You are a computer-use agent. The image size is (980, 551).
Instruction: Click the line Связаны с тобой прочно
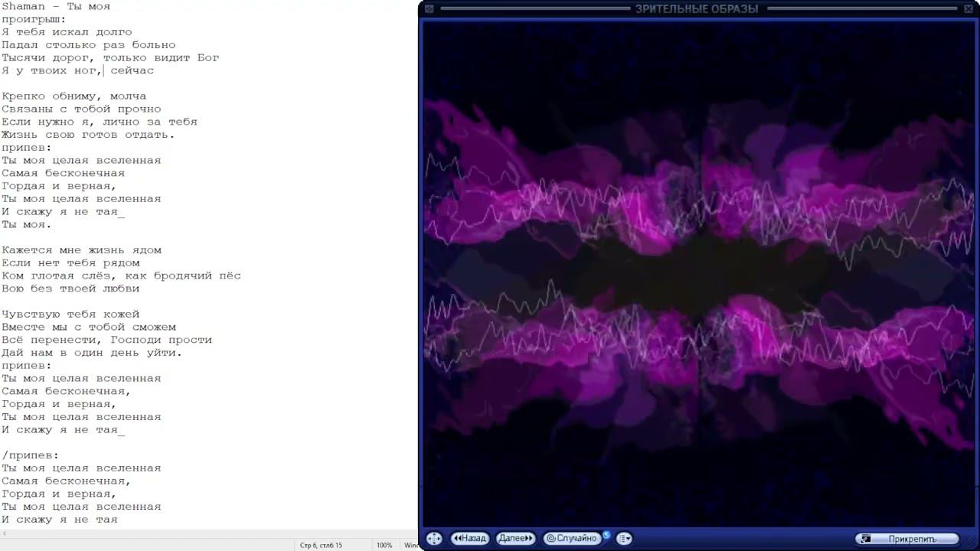point(81,109)
